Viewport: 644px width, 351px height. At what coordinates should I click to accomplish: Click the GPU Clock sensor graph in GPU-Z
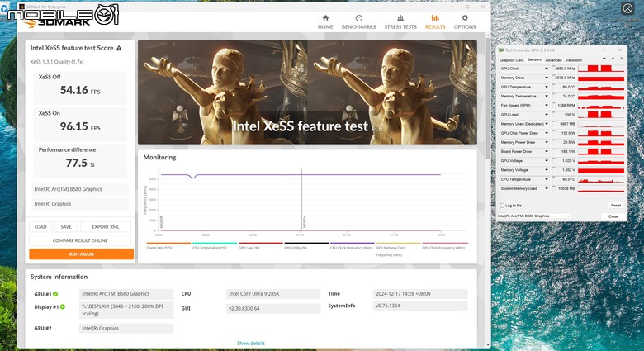[601, 69]
